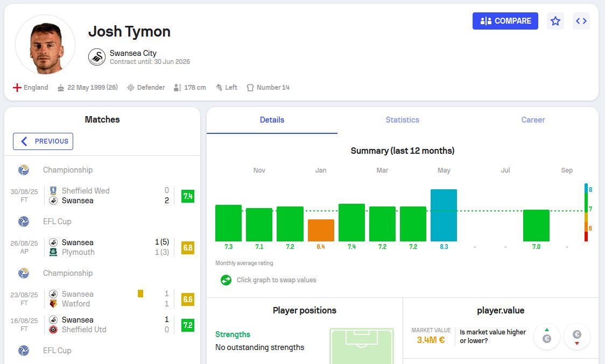Click the player positions pitch diagram

pos(362,346)
